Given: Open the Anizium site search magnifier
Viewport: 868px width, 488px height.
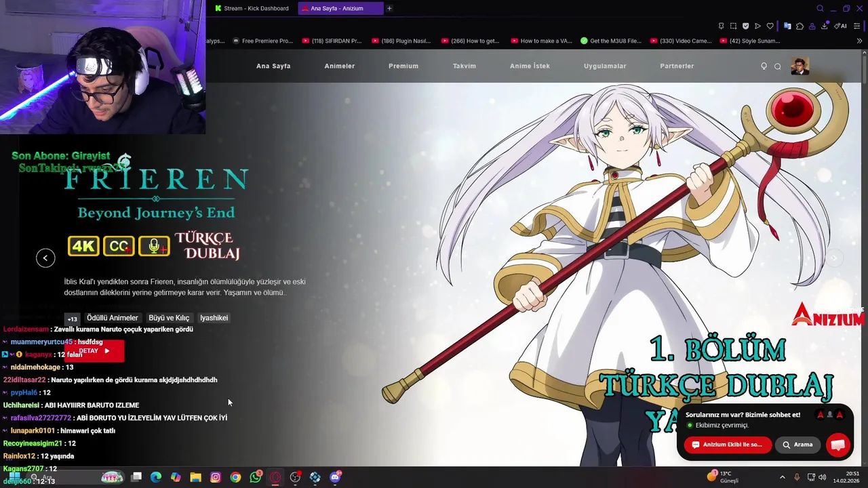Looking at the screenshot, I should pos(778,66).
